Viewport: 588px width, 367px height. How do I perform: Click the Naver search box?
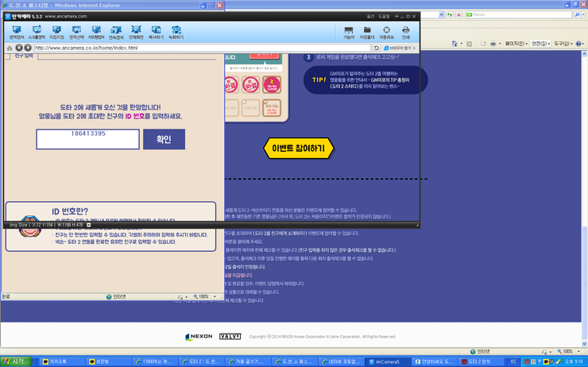pyautogui.click(x=519, y=14)
